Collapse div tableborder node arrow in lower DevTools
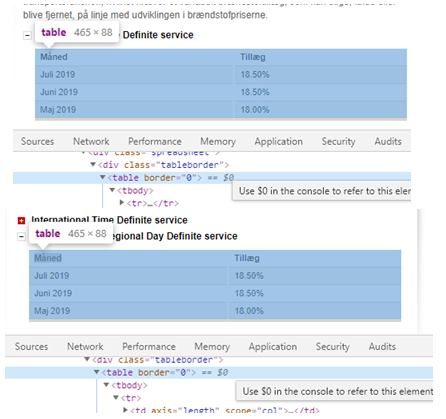The image size is (446, 419). click(x=87, y=359)
